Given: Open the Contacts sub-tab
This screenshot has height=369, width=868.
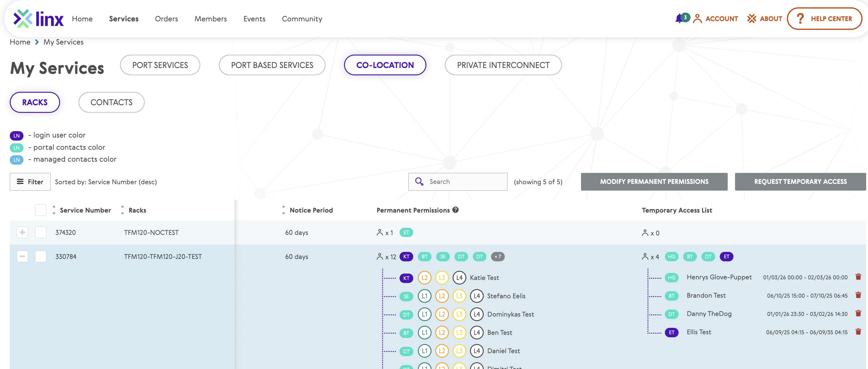Looking at the screenshot, I should (111, 102).
